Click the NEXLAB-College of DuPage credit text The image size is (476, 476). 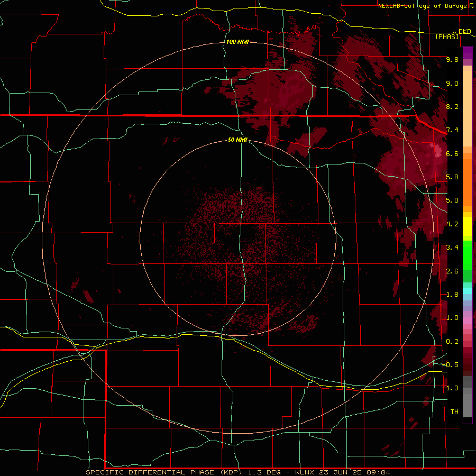tap(423, 6)
